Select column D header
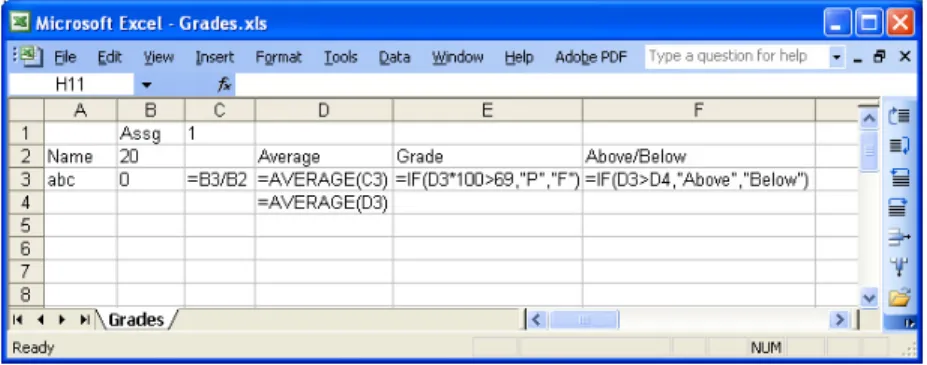 click(324, 110)
